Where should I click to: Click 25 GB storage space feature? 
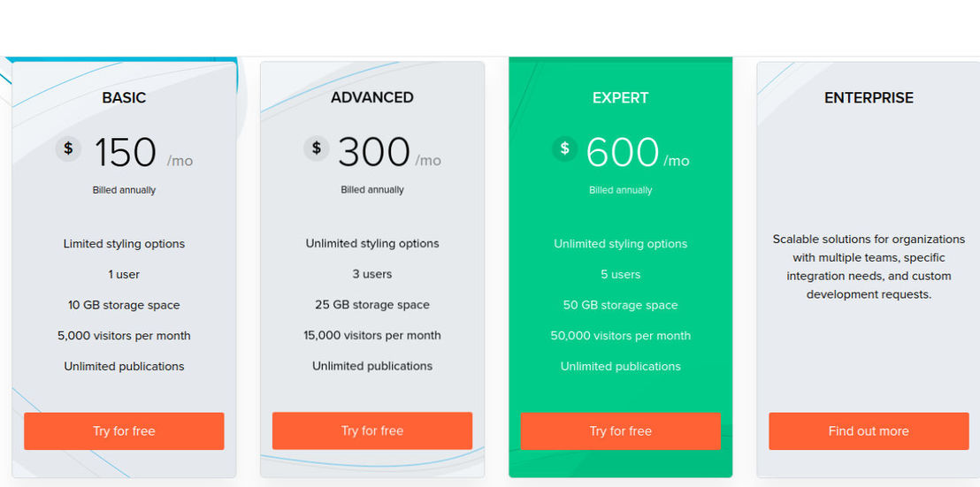click(x=371, y=305)
